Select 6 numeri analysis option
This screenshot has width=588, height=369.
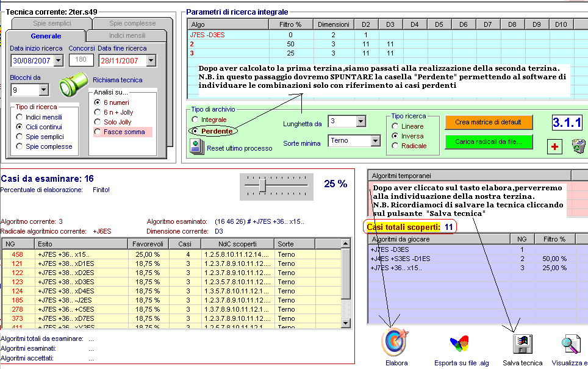pos(98,102)
